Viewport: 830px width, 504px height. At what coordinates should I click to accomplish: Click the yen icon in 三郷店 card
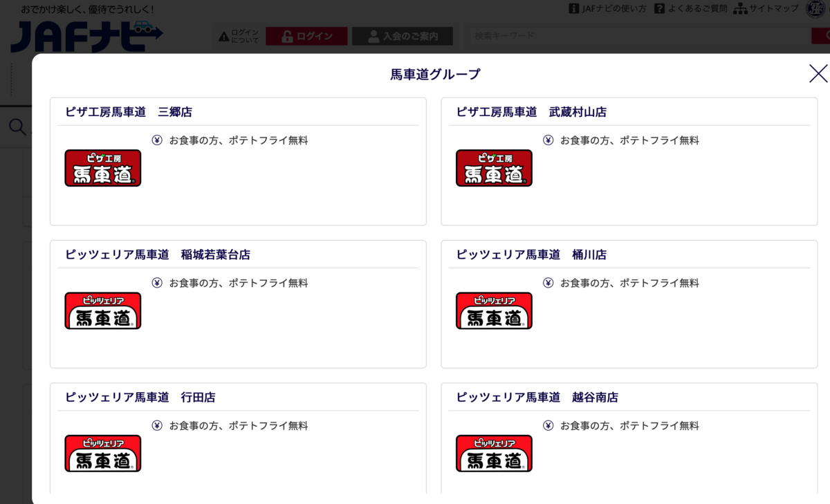pos(157,140)
